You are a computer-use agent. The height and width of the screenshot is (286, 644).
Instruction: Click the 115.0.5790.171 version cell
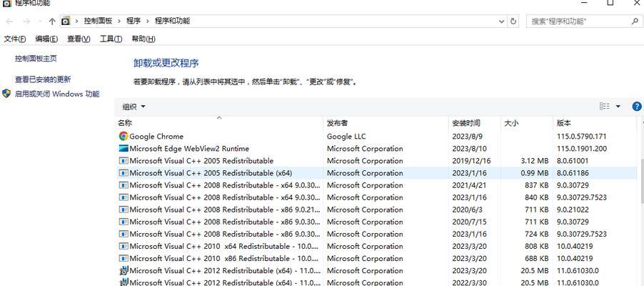coord(581,137)
